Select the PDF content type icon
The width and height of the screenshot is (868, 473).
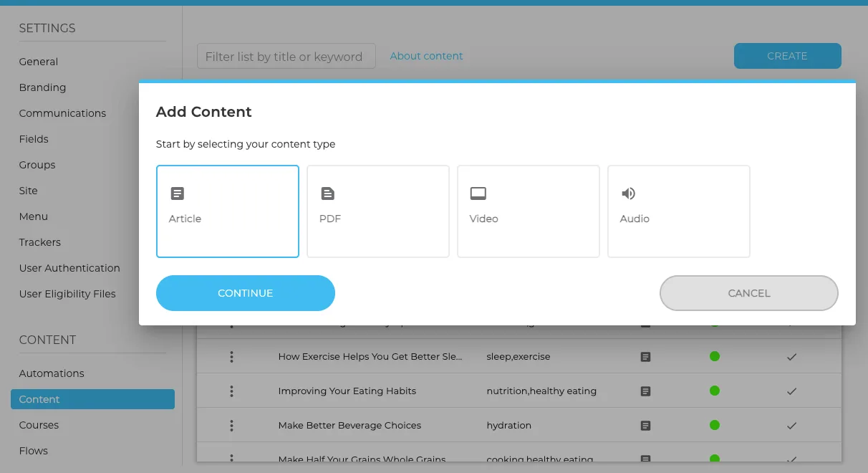[327, 193]
